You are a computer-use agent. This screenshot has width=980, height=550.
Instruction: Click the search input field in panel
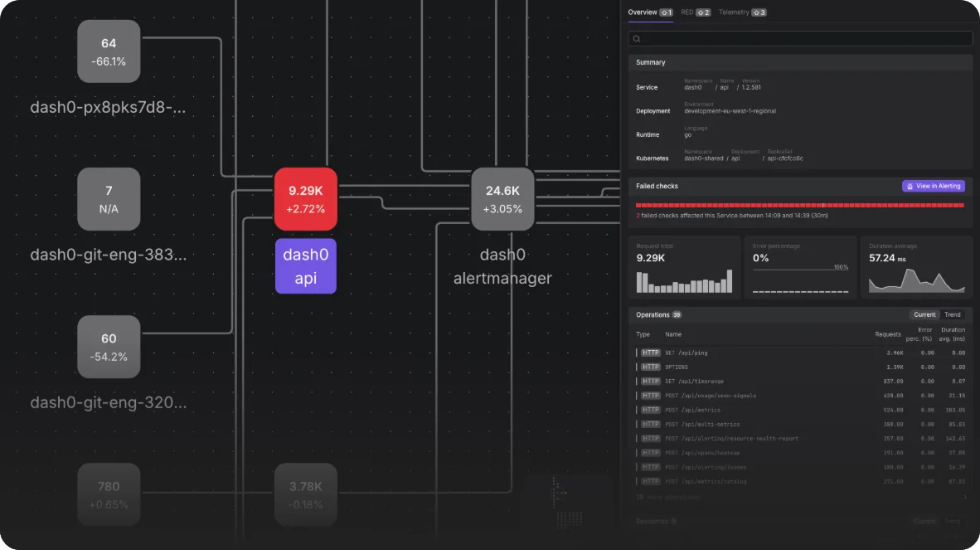coord(801,39)
